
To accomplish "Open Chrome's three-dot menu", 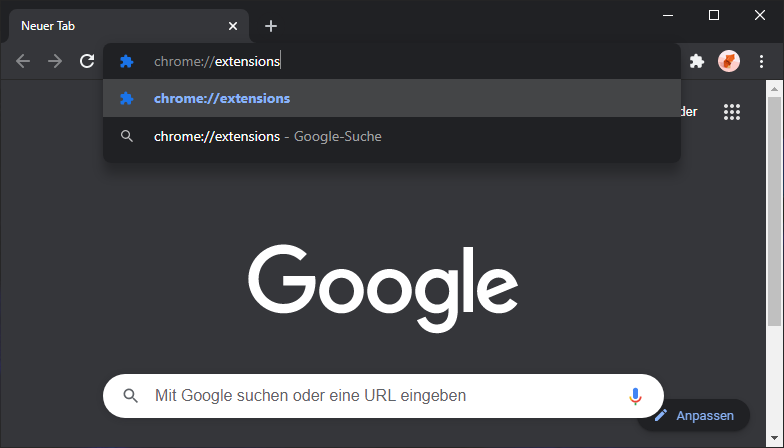I will click(761, 61).
